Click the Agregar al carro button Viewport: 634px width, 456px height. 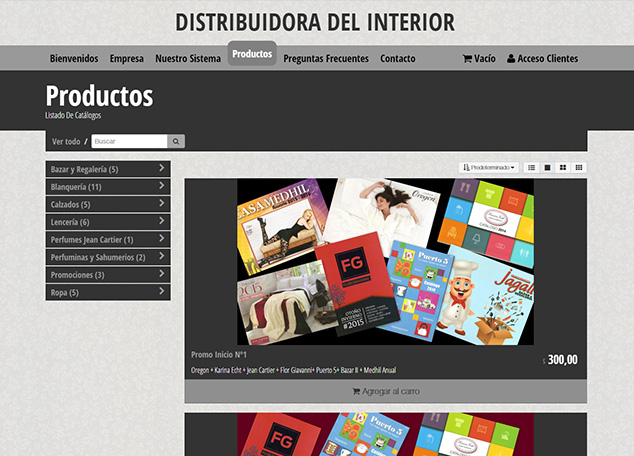click(385, 391)
